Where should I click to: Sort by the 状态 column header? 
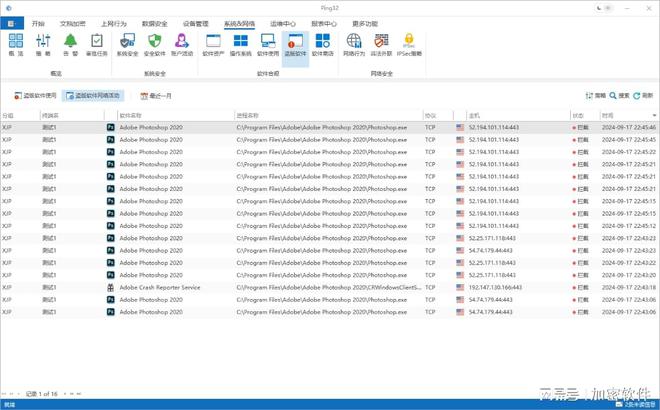585,115
